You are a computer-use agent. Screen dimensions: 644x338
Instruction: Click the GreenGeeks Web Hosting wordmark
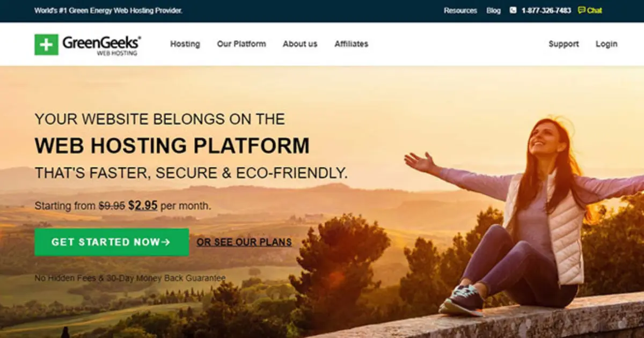click(x=102, y=45)
